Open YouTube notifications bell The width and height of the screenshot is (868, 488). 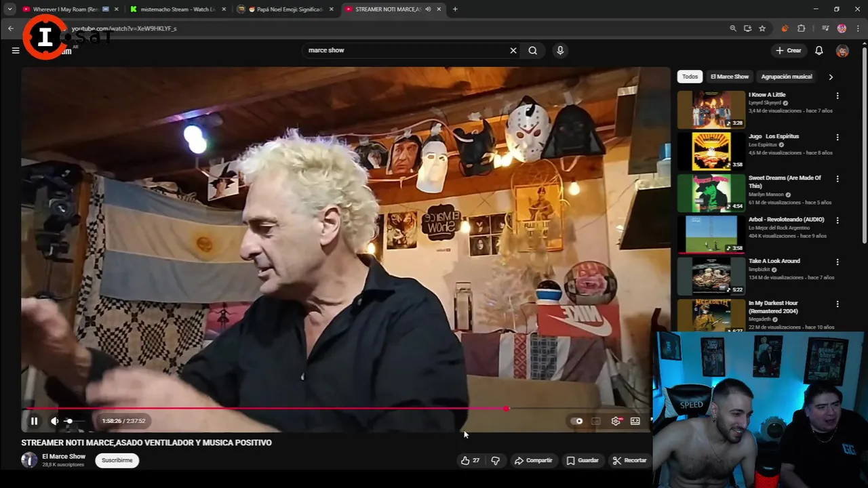[819, 50]
